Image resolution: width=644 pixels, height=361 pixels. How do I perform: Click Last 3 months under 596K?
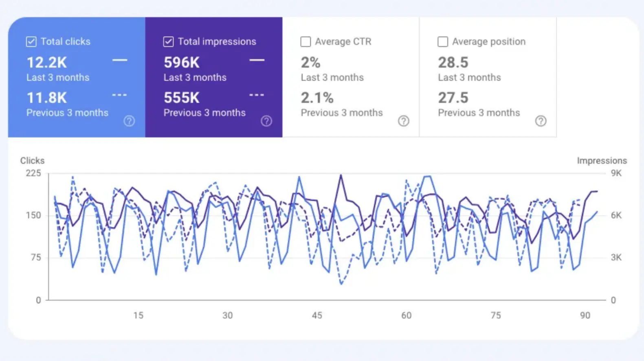coord(195,78)
